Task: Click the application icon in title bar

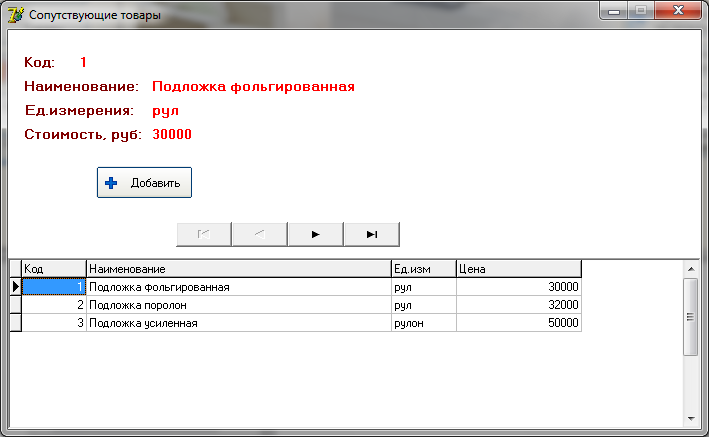Action: (15, 14)
